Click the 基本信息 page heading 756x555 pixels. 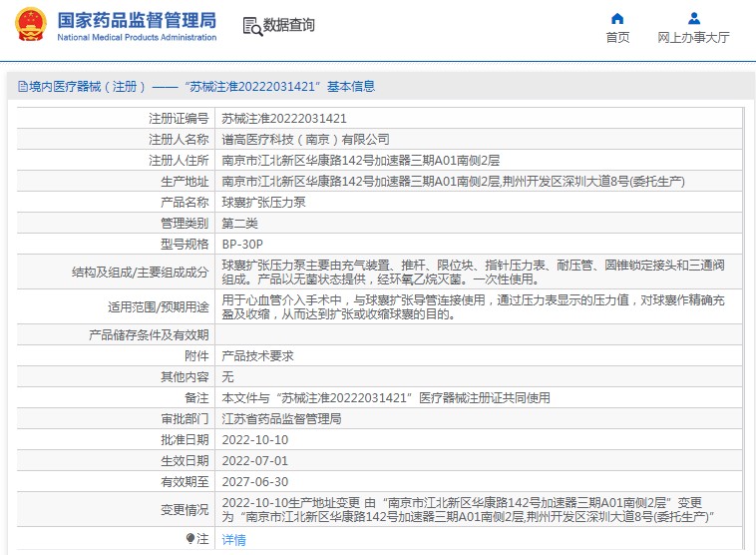pyautogui.click(x=351, y=87)
